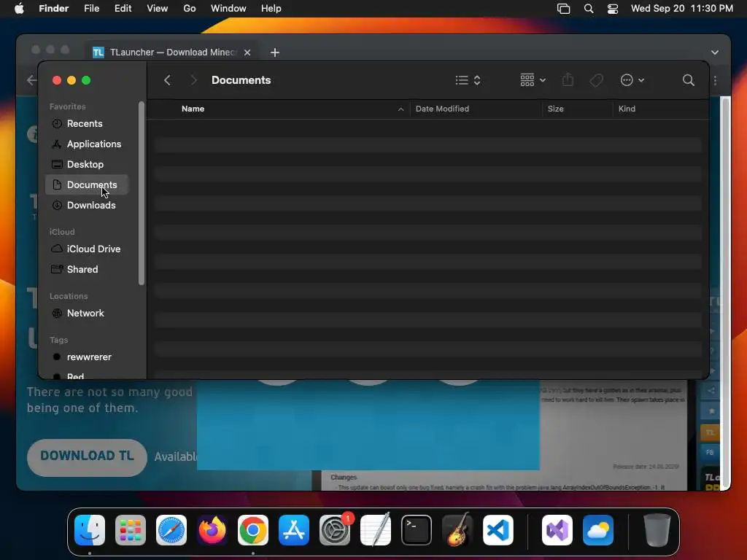Maximize Finder with green button
The image size is (747, 560).
[86, 80]
